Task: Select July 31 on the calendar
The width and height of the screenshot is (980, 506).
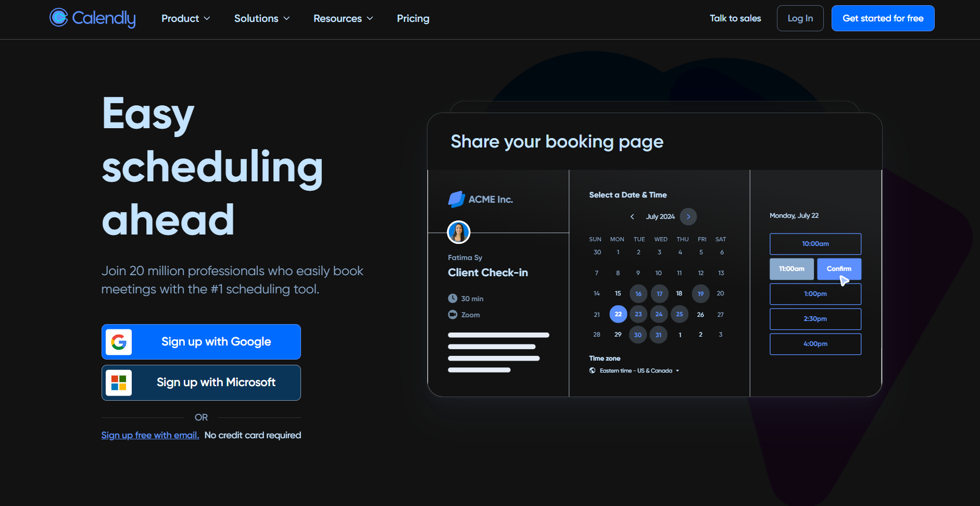Action: point(659,335)
